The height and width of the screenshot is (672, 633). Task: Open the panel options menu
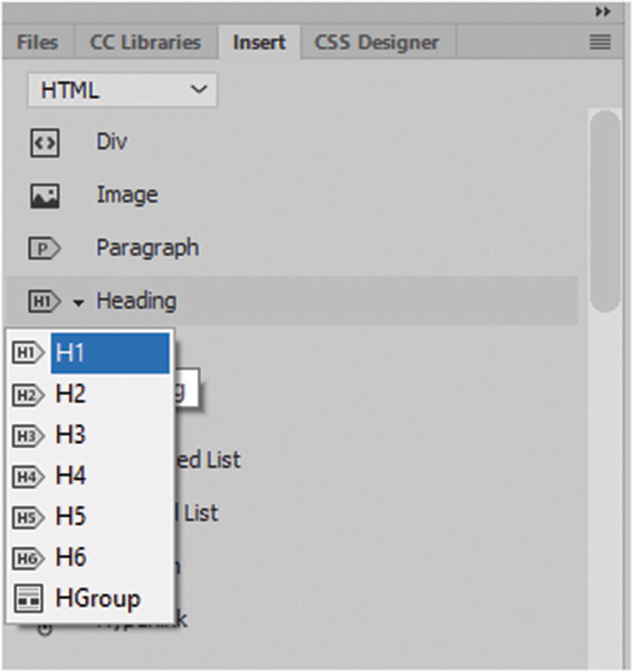point(600,43)
